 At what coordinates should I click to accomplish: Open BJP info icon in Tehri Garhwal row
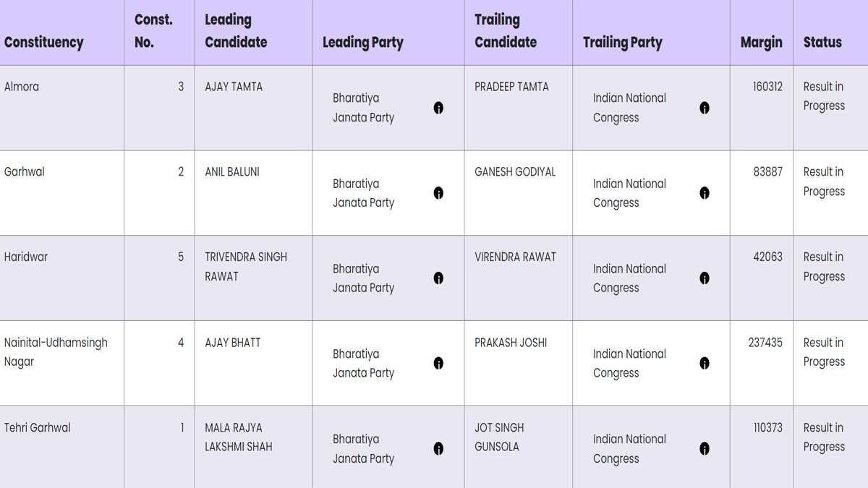point(438,448)
